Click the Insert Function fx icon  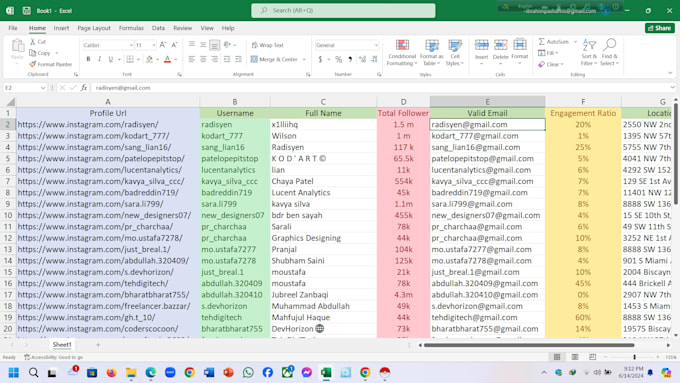[x=84, y=88]
